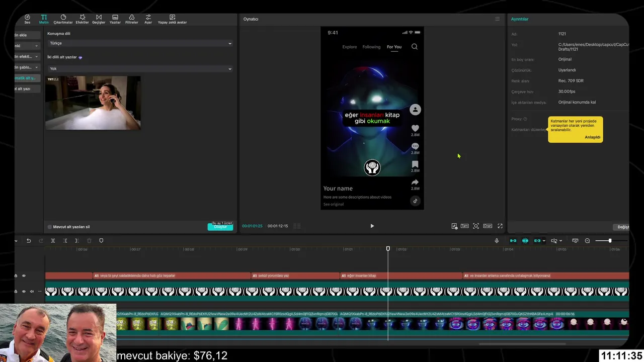The width and height of the screenshot is (644, 362).
Task: Click the preview axis split icon
Action: pyautogui.click(x=554, y=241)
